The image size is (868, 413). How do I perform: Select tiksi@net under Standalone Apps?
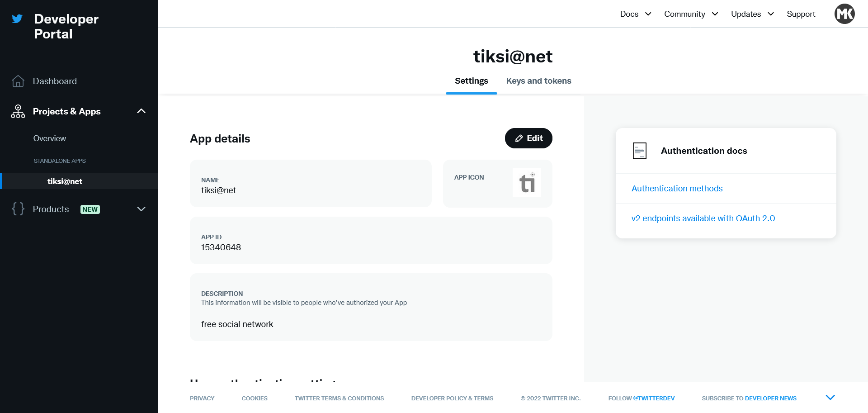[x=65, y=181]
